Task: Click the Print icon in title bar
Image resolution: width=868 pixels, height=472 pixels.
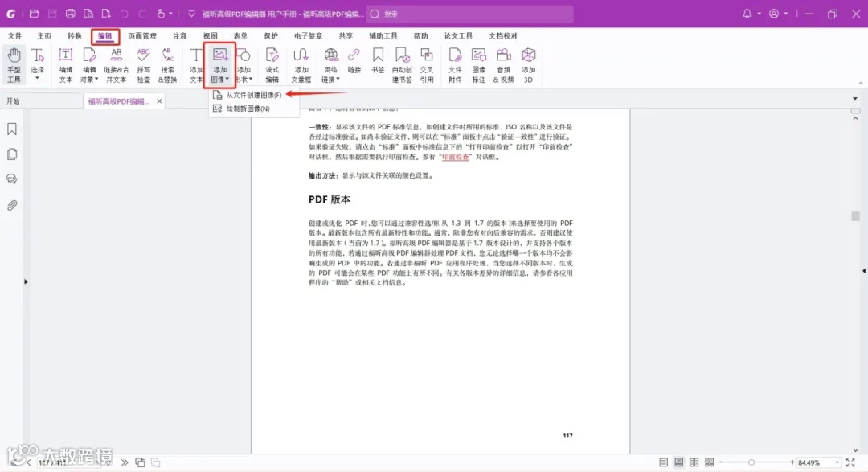Action: [70, 14]
